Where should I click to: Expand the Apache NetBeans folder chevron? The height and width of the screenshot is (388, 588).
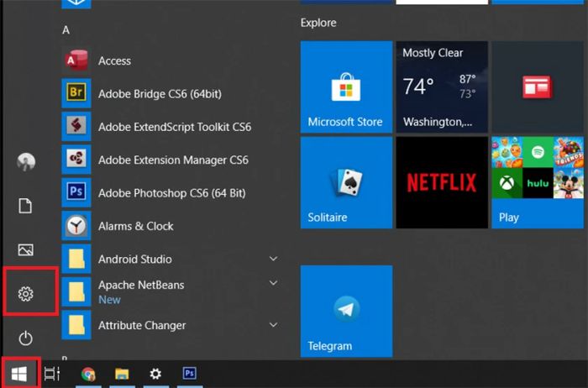tap(274, 283)
